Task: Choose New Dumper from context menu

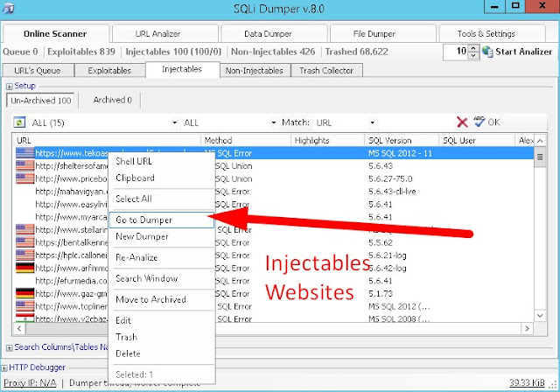Action: click(161, 236)
